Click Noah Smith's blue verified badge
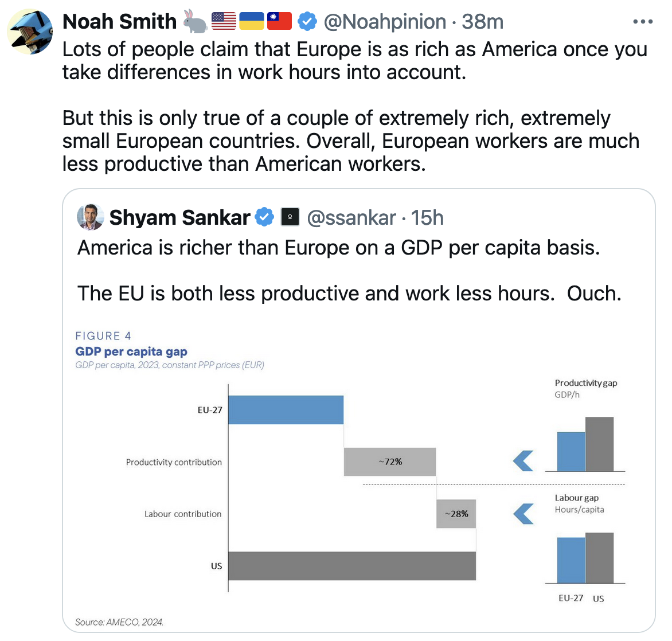Screen dimensions: 672x641 307,22
